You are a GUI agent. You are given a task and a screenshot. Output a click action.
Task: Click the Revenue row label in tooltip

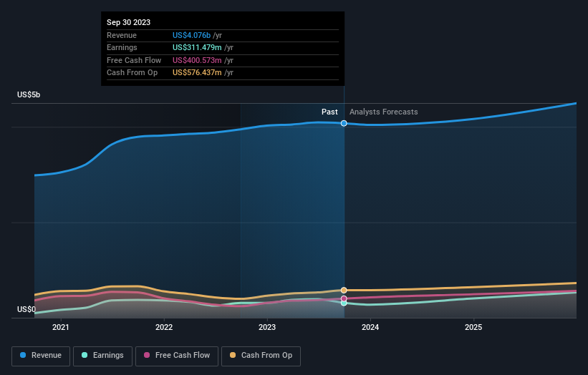click(122, 35)
